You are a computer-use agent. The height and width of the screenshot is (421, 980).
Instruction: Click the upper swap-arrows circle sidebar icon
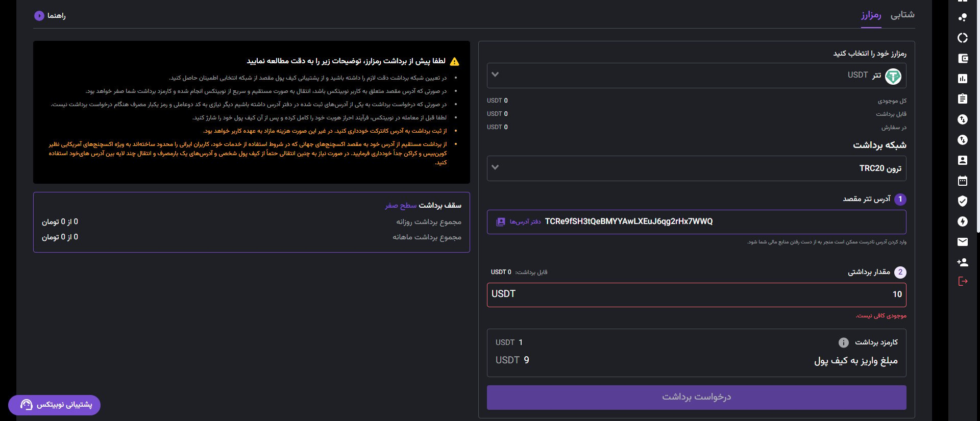(x=963, y=119)
